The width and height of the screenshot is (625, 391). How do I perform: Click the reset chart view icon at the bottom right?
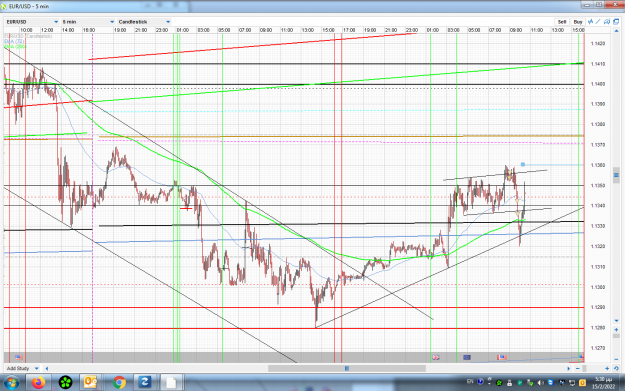(616, 368)
